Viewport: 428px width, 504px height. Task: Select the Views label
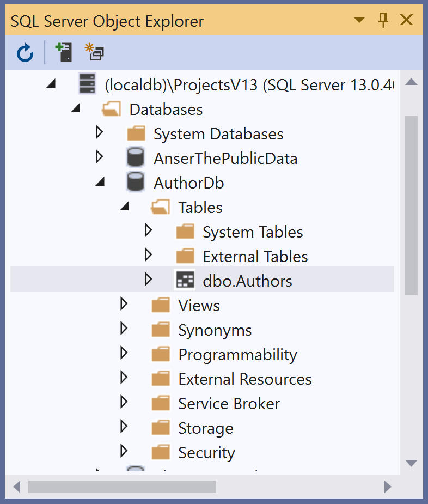199,305
